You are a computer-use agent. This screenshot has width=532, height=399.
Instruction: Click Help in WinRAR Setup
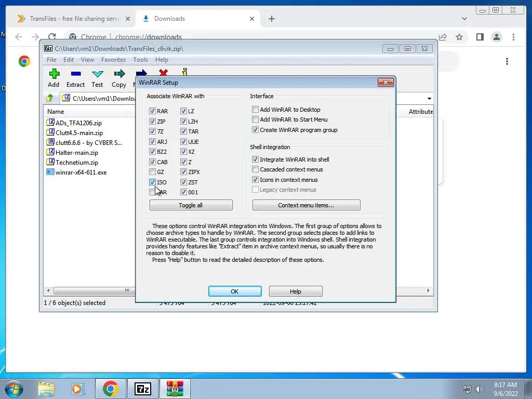[296, 291]
